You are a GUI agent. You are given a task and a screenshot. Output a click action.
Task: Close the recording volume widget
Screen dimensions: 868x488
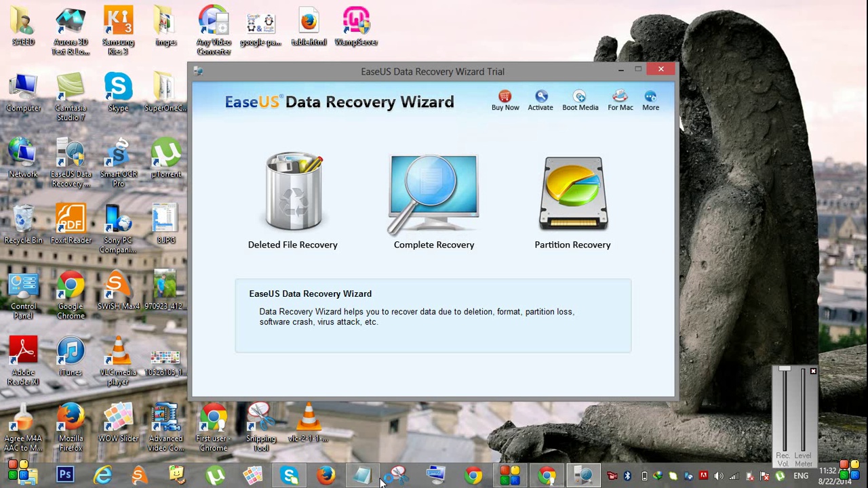pyautogui.click(x=813, y=371)
